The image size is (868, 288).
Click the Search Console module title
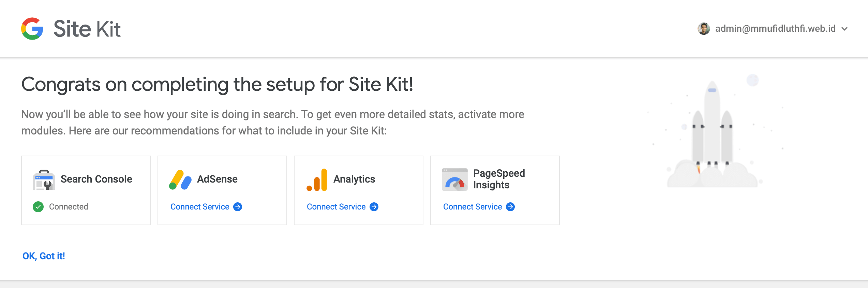[x=96, y=179]
